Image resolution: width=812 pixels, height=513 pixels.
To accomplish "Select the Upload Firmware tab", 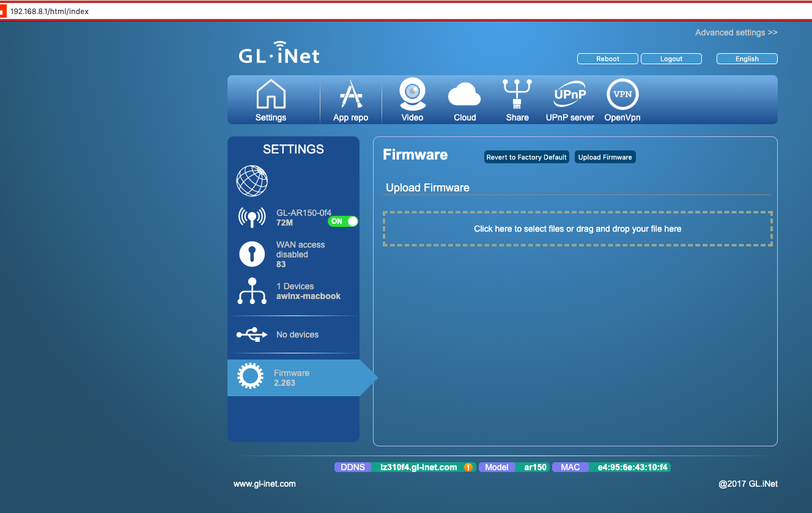I will [605, 157].
